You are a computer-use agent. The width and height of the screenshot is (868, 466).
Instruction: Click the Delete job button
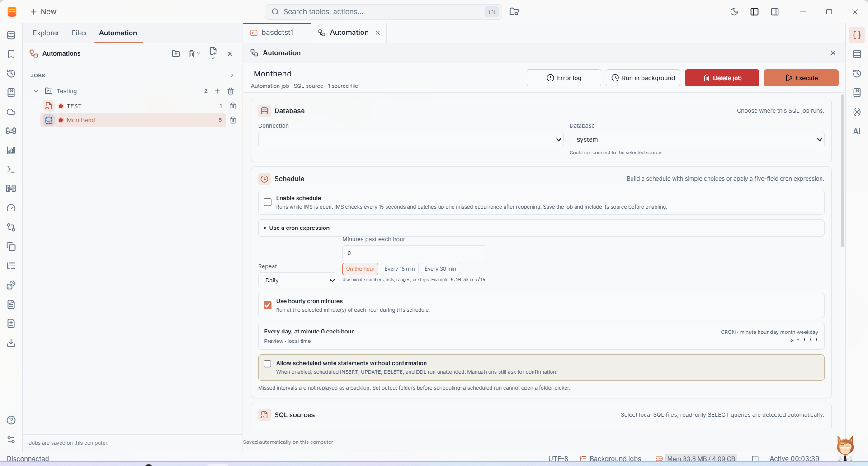coord(722,78)
